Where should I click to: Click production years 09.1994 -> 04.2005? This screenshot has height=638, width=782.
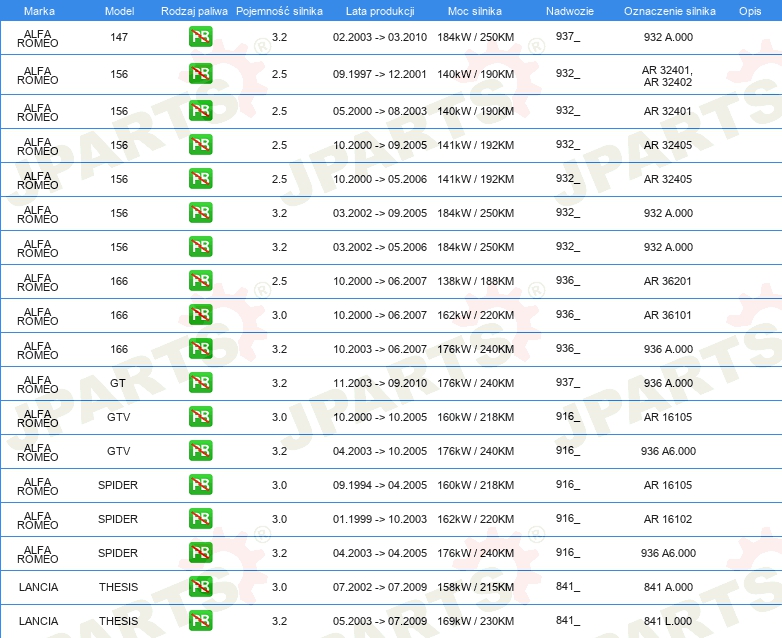[x=380, y=485]
